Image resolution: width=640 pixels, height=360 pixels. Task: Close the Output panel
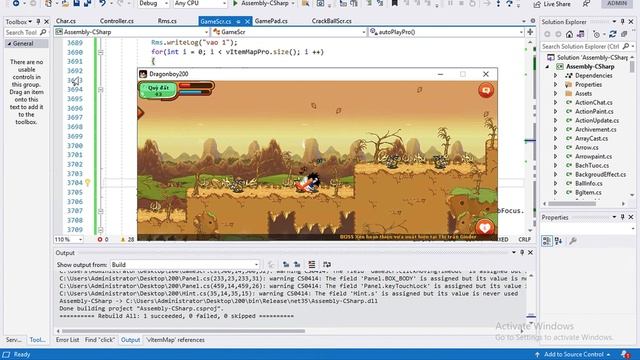(x=530, y=253)
